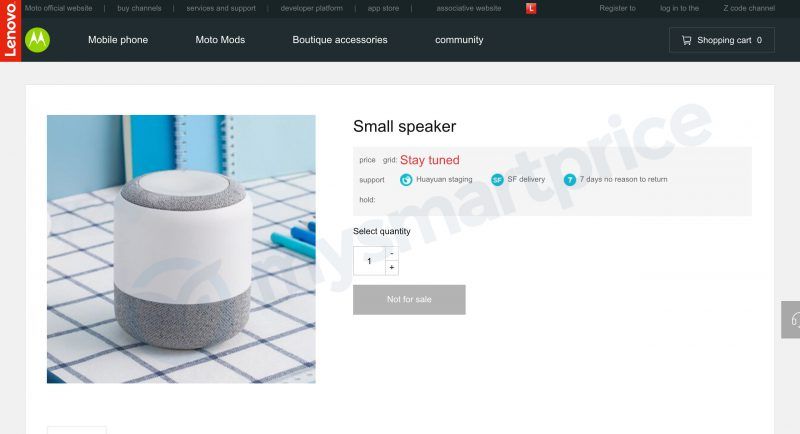Click the red Lenovo logo
Image resolution: width=800 pixels, height=434 pixels.
pos(10,31)
